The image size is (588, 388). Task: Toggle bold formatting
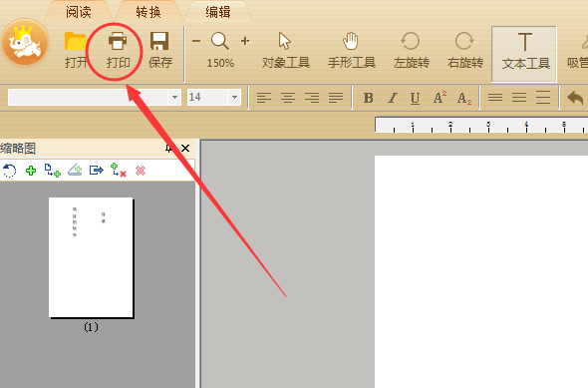pos(369,98)
